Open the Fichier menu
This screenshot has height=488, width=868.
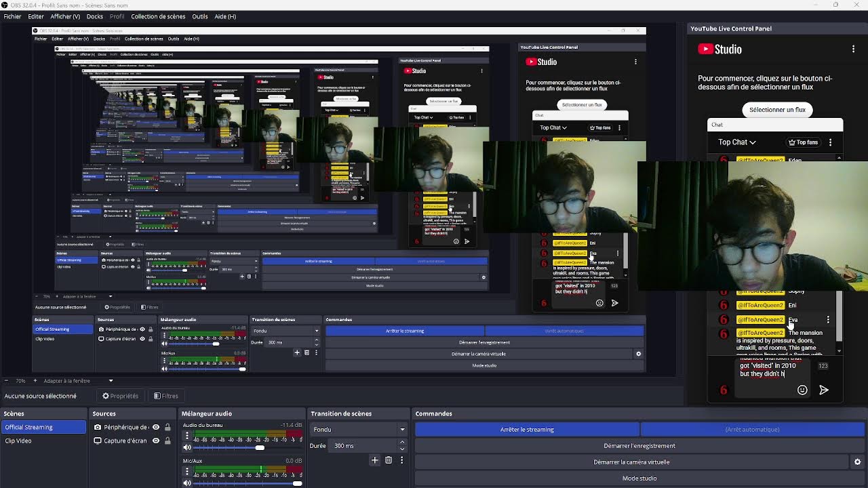point(12,16)
